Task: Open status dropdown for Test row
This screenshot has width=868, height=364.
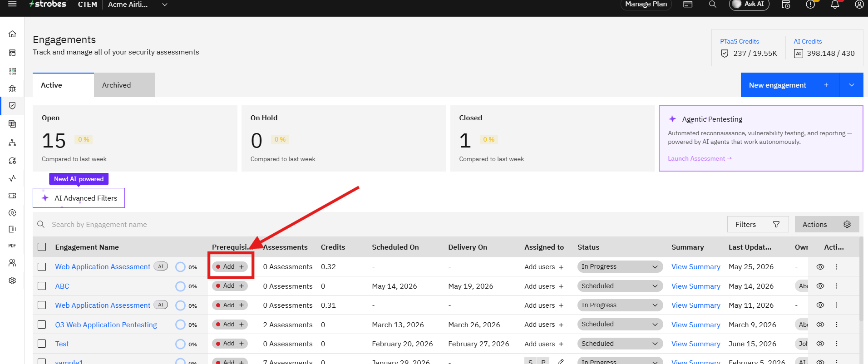Action: click(x=619, y=344)
